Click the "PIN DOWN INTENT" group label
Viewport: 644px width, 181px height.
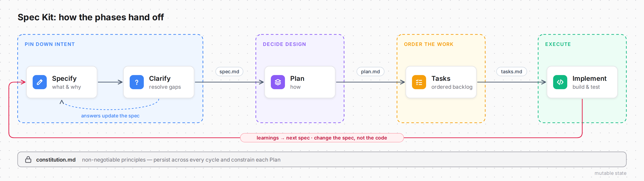pos(50,44)
